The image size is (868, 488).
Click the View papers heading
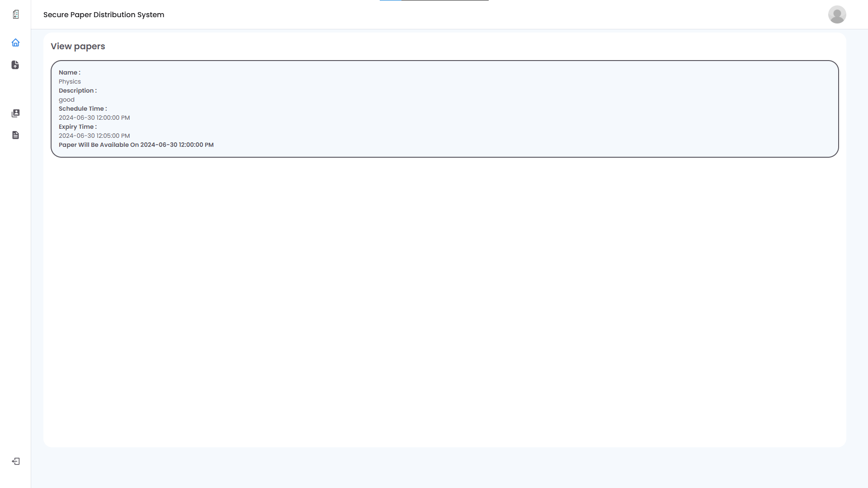(x=78, y=46)
